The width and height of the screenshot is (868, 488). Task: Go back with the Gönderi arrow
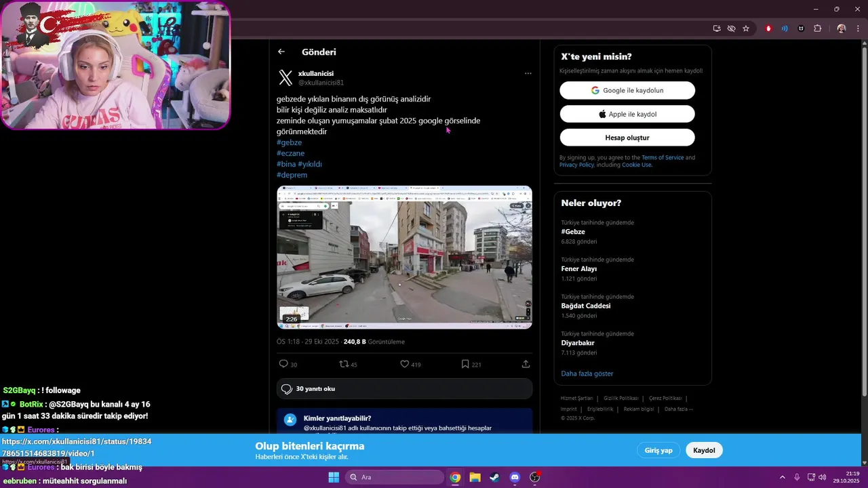[281, 52]
